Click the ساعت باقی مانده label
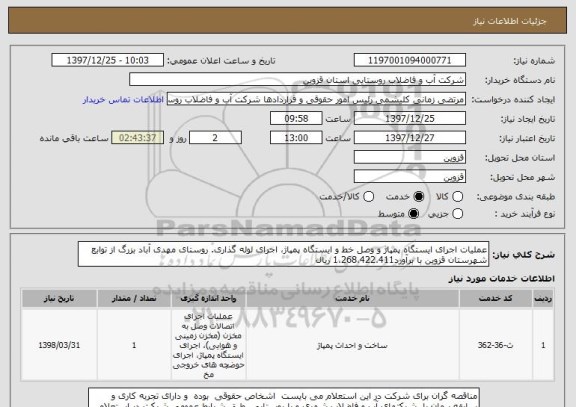The height and width of the screenshot is (407, 576). [74, 138]
